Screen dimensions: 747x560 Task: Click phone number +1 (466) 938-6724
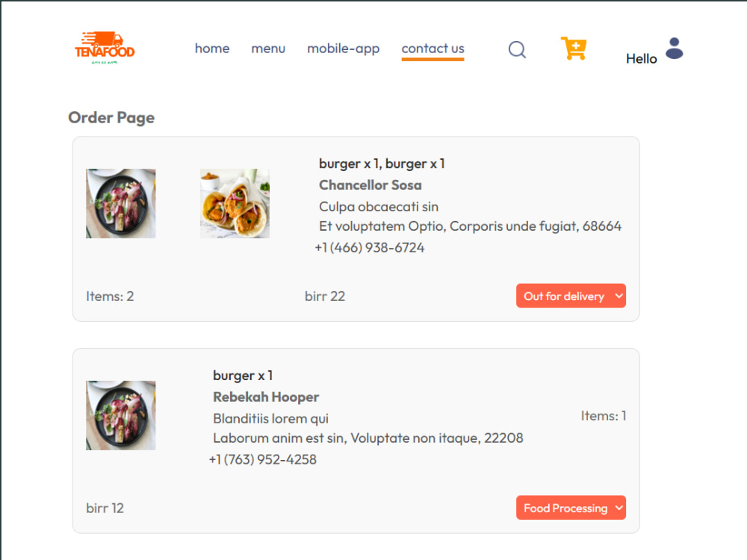[x=369, y=248]
